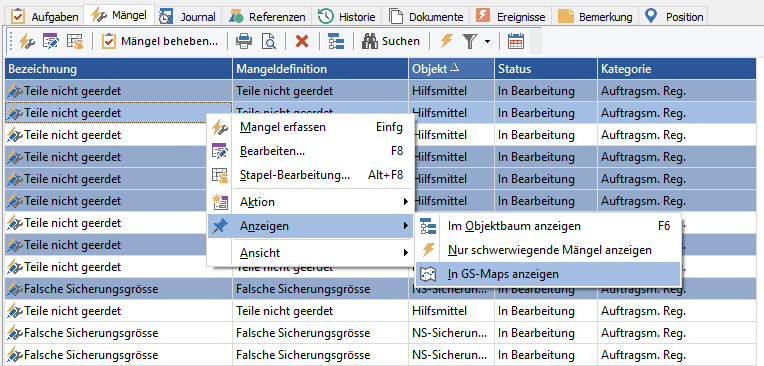Open the Ereignisse tab
Screen dimensions: 764x366
(x=511, y=17)
